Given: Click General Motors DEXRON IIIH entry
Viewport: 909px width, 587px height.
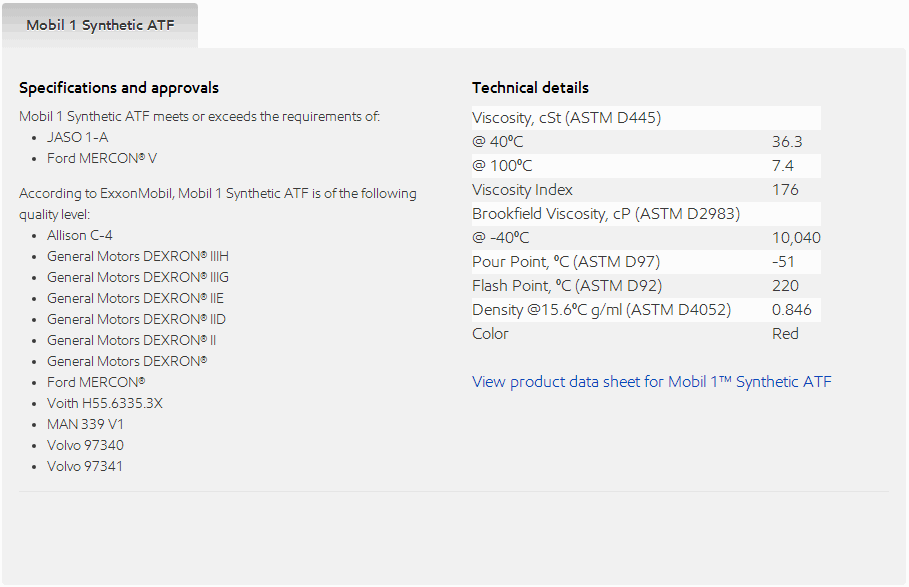Looking at the screenshot, I should (138, 256).
